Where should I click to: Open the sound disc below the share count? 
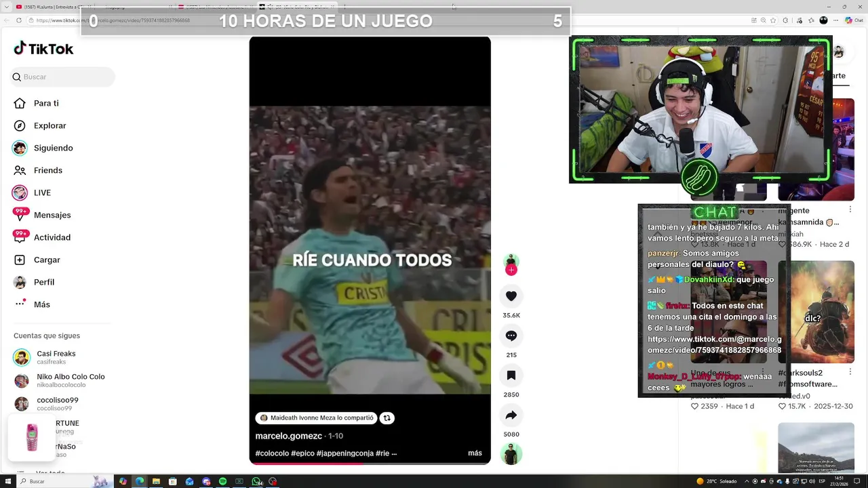point(511,453)
